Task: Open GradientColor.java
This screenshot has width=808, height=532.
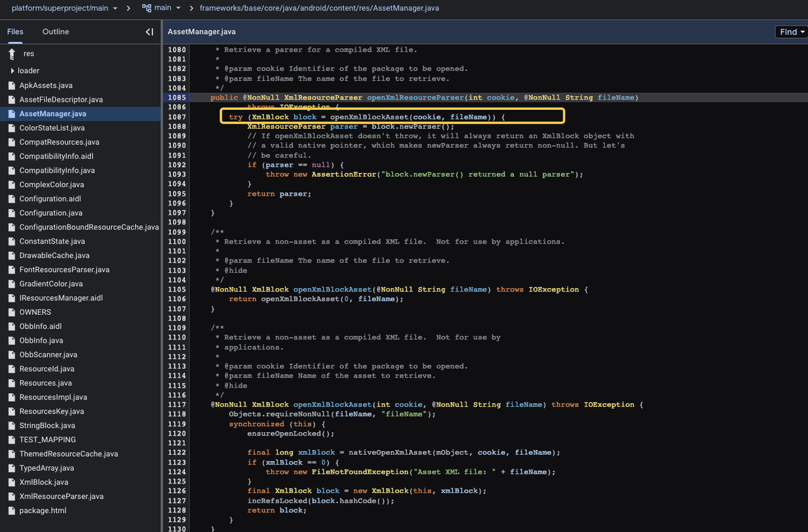Action: [50, 284]
